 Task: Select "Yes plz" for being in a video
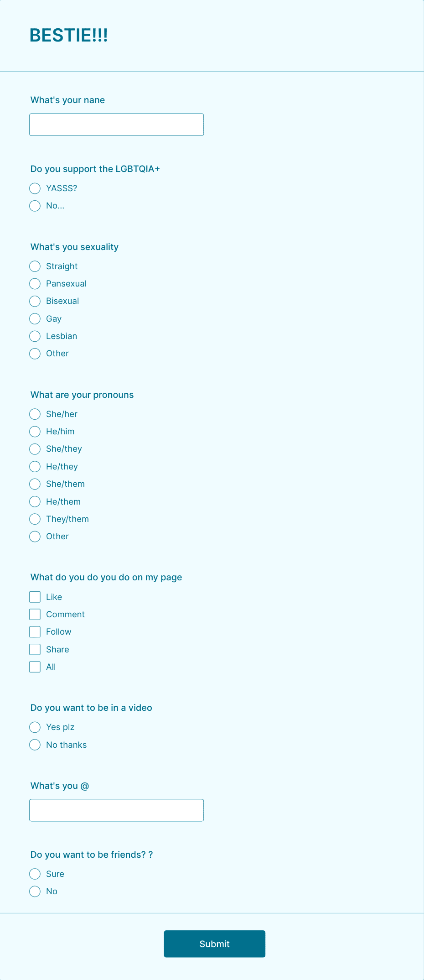(35, 727)
